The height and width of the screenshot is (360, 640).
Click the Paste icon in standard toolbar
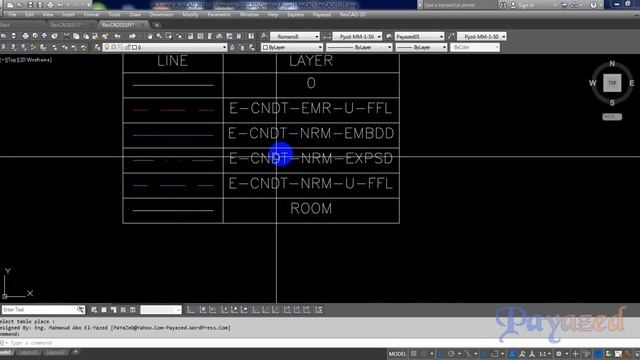click(x=86, y=36)
